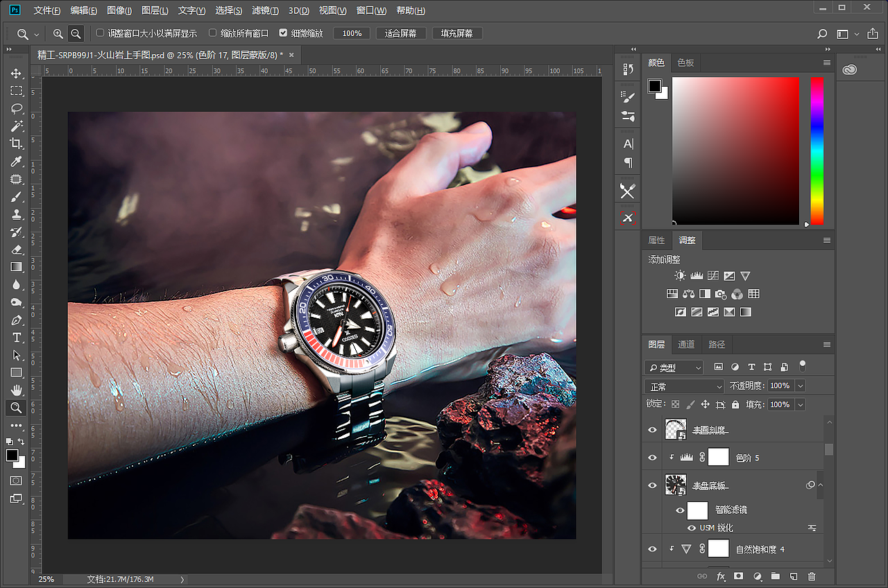Image resolution: width=888 pixels, height=588 pixels.
Task: Add a Curves adjustment
Action: [x=712, y=276]
